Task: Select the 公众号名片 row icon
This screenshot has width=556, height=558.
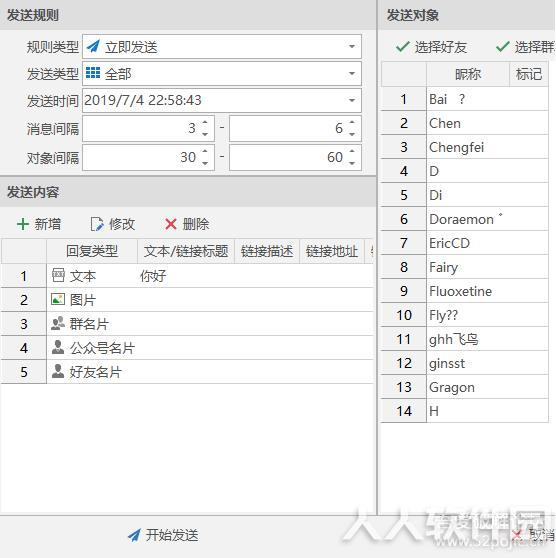Action: pos(58,347)
